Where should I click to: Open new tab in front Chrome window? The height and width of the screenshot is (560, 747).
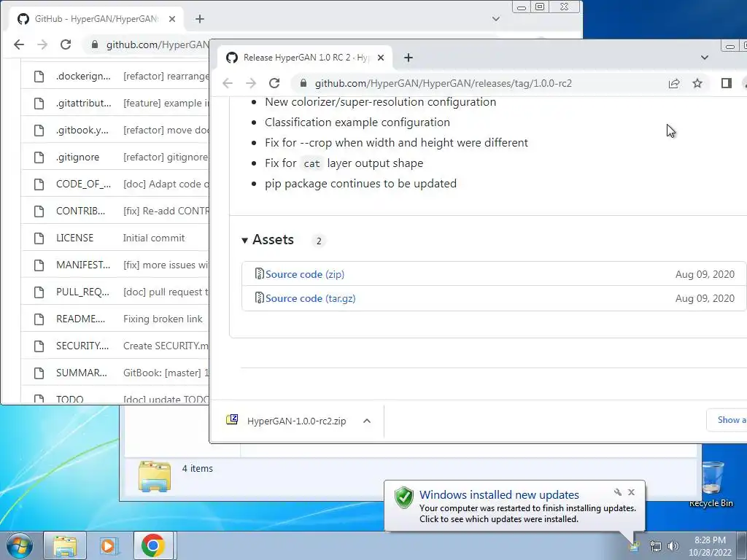[x=409, y=58]
